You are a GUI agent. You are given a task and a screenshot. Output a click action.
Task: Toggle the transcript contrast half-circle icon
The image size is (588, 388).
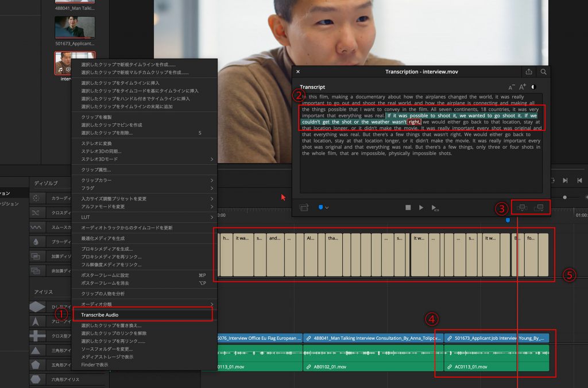pyautogui.click(x=533, y=87)
